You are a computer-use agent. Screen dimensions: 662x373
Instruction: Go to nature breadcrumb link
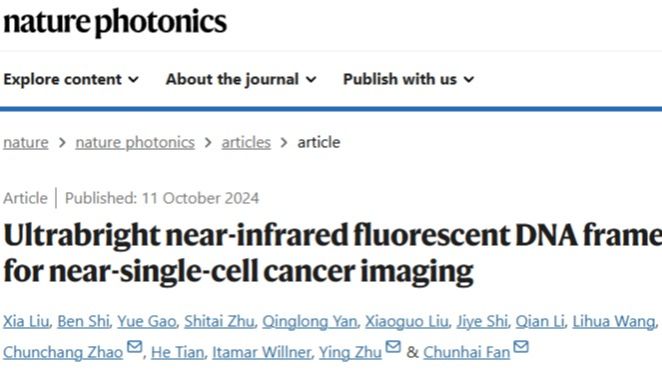(26, 142)
